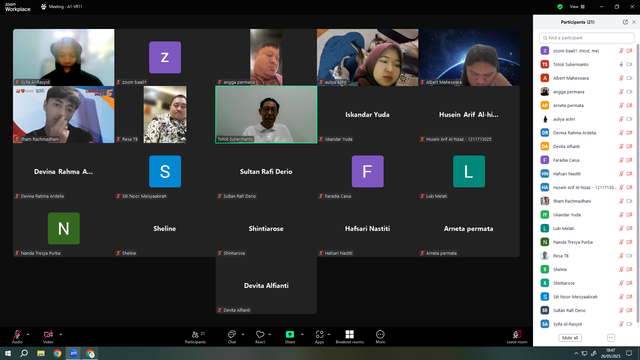This screenshot has height=360, width=640.
Task: Click Syifa Al-Rasyid video tile
Action: (x=64, y=57)
